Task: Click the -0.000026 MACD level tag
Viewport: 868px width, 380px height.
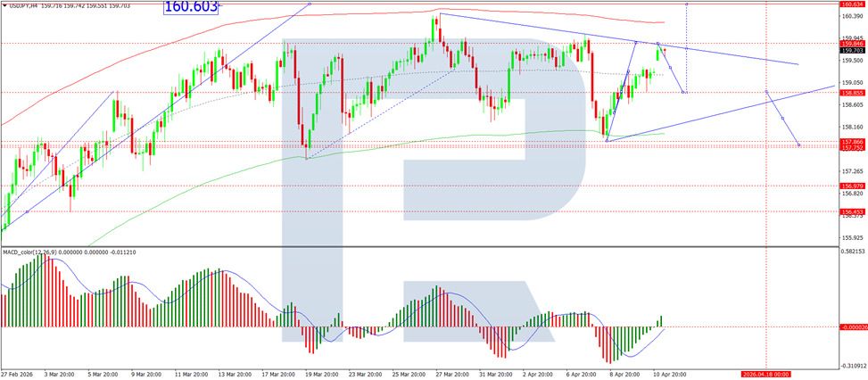Action: click(x=851, y=326)
